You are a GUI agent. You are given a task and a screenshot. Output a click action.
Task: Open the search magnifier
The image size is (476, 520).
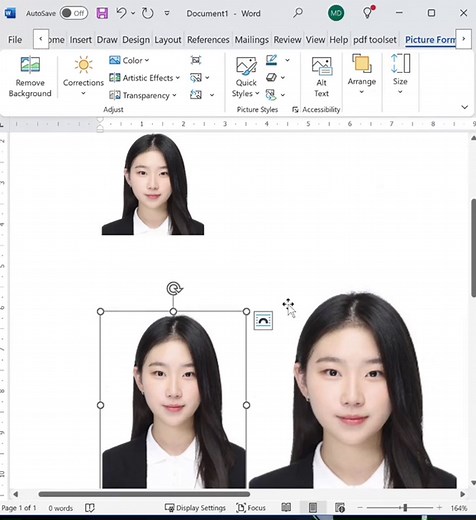coord(298,13)
